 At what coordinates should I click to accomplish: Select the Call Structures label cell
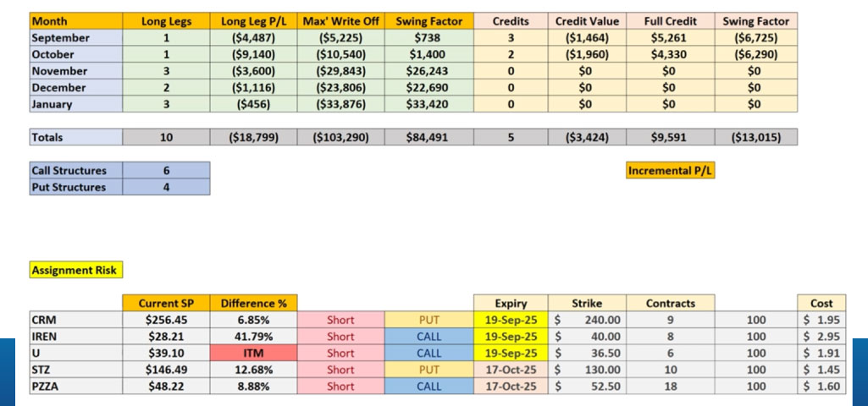(x=75, y=170)
